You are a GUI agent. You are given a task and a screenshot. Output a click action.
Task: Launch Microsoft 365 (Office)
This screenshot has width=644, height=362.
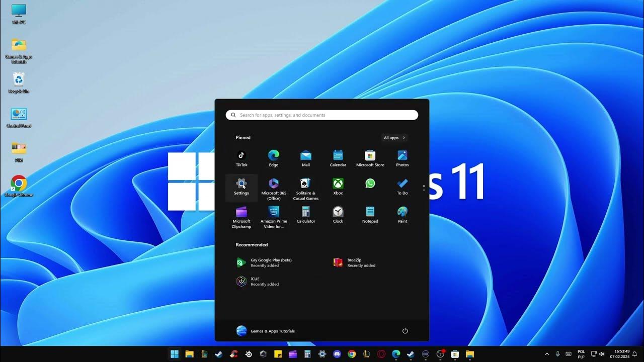click(274, 189)
